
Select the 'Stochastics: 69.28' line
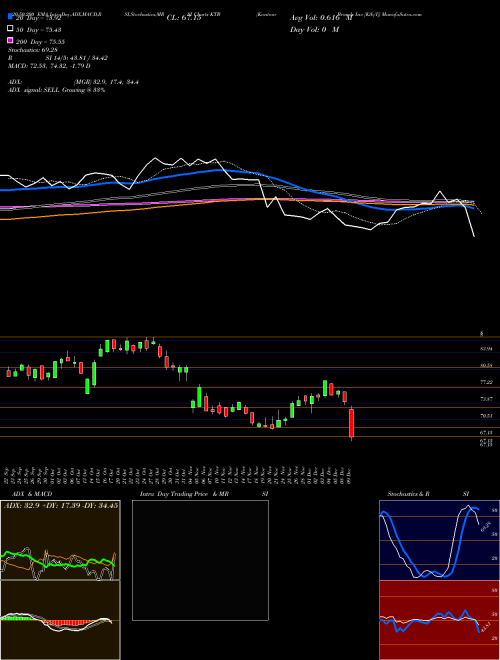(x=33, y=50)
